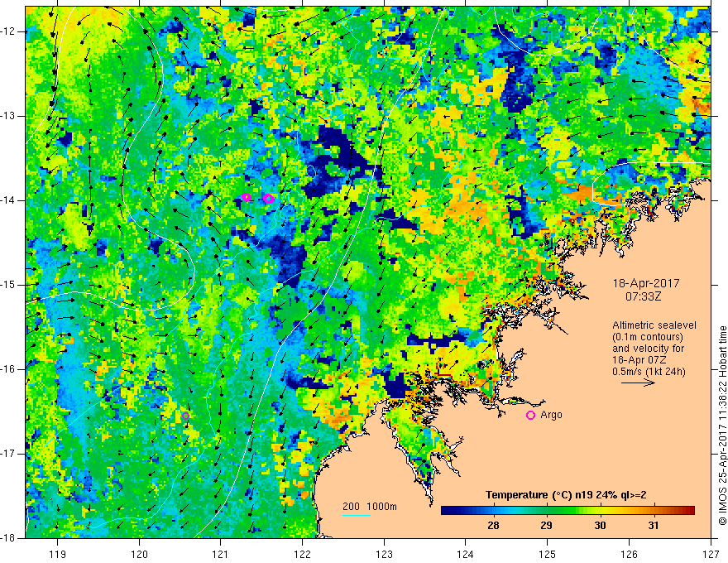Click the longitude axis label '124'
728x563 pixels.
pos(466,554)
